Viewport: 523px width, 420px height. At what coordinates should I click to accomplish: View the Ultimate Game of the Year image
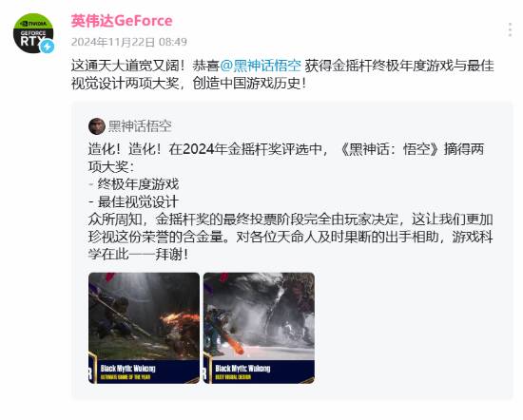144,328
